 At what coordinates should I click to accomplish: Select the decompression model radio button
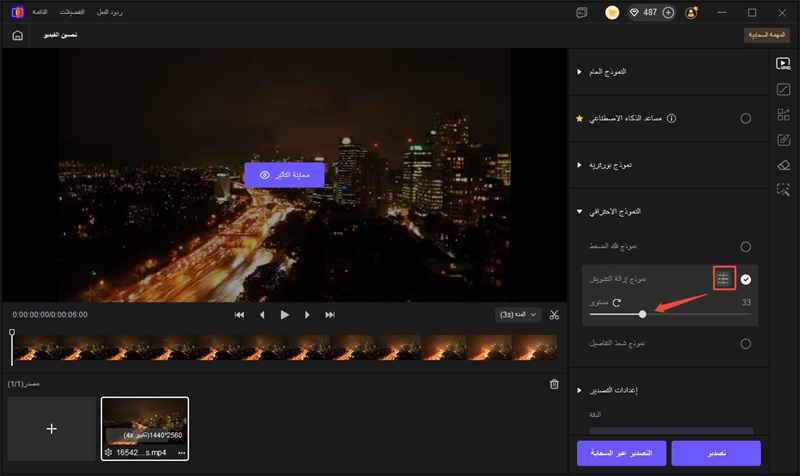click(x=746, y=246)
